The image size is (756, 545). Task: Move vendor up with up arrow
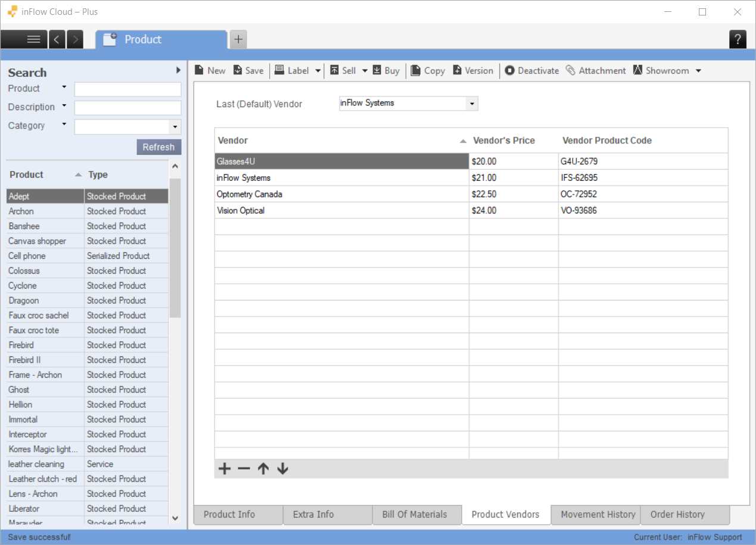(x=263, y=469)
